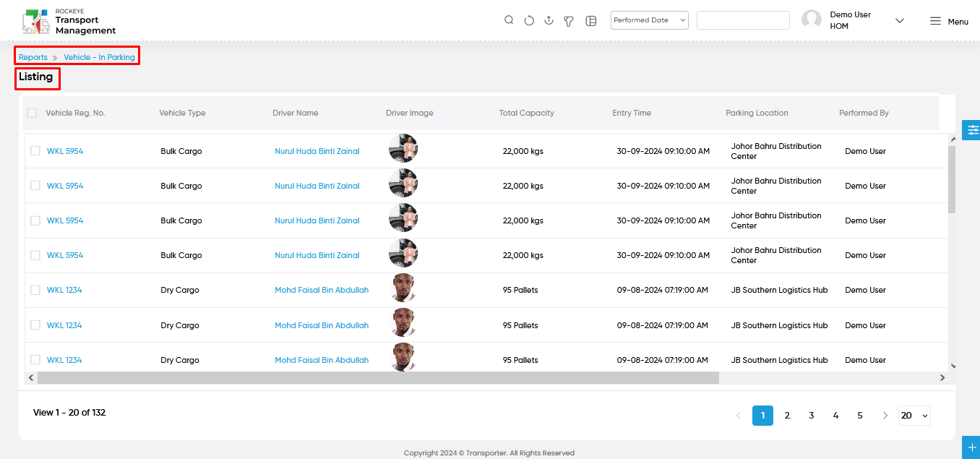The width and height of the screenshot is (980, 459).
Task: Click vertical scrollbar down arrow
Action: (x=952, y=366)
